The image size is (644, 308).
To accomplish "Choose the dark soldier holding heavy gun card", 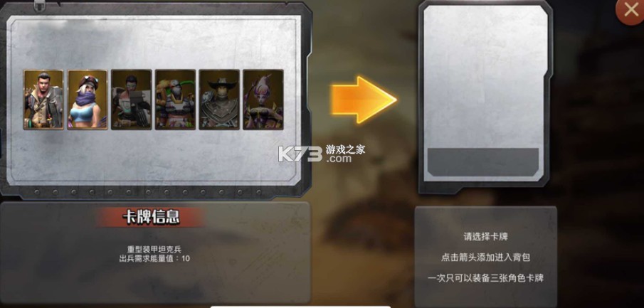I will [132, 100].
